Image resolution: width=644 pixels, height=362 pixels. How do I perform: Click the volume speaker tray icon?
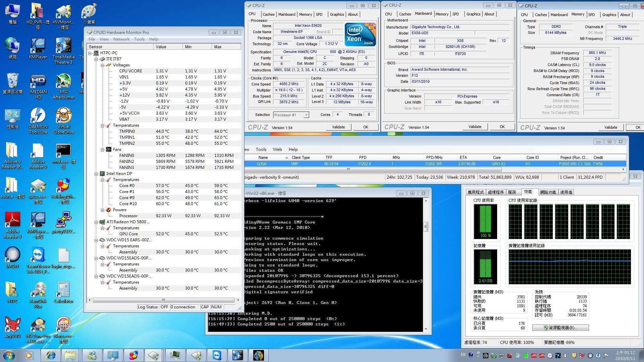(566, 356)
